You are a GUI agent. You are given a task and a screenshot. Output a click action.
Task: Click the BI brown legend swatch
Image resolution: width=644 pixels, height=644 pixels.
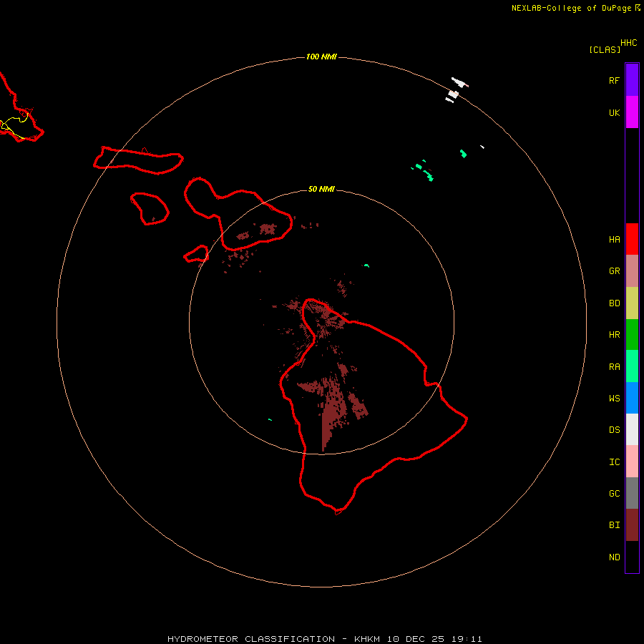tap(632, 525)
